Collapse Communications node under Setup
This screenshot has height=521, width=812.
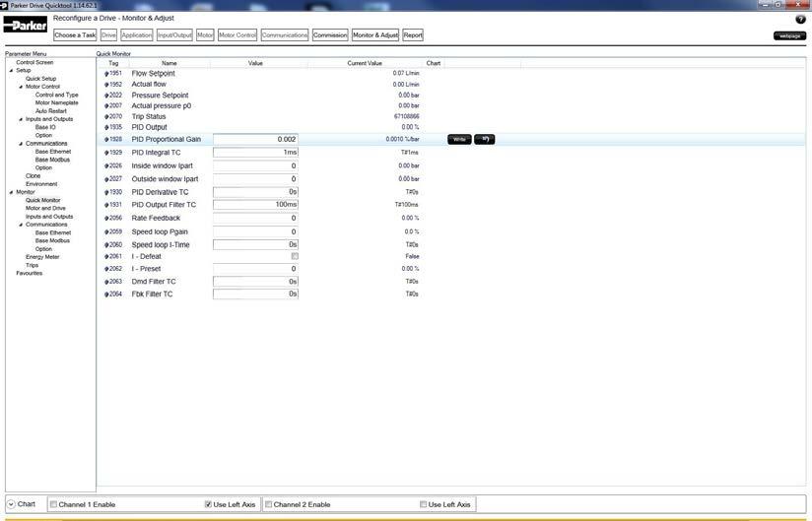point(21,144)
